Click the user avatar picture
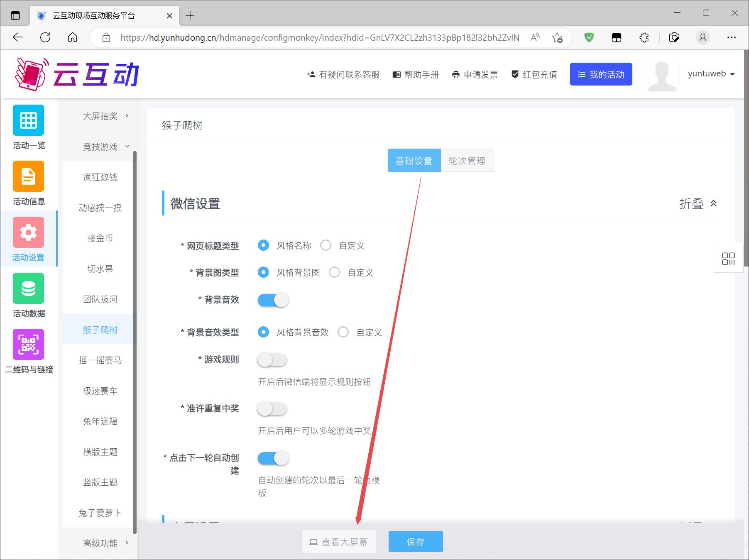The height and width of the screenshot is (560, 749). [x=662, y=74]
